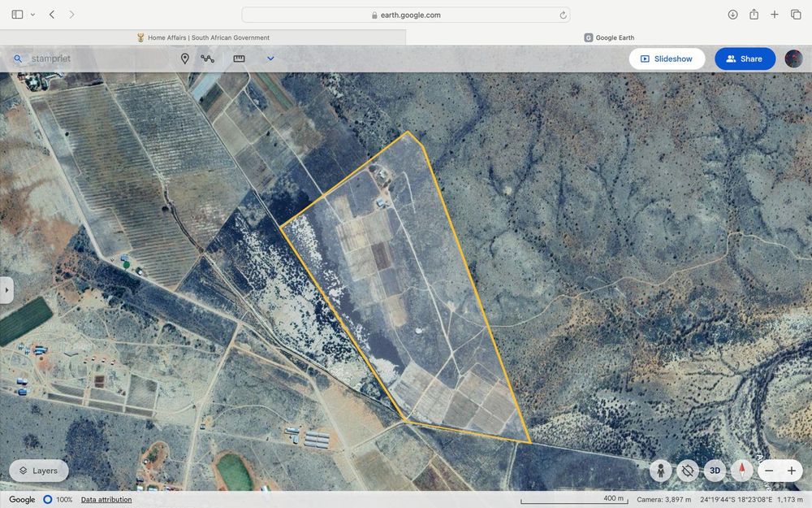Viewport: 812px width, 508px height.
Task: Expand the left side panel arrow
Action: pos(6,290)
